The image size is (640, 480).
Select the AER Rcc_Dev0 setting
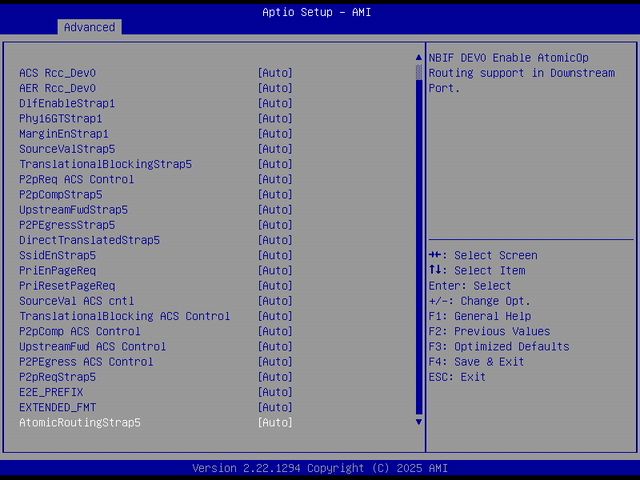tap(58, 88)
